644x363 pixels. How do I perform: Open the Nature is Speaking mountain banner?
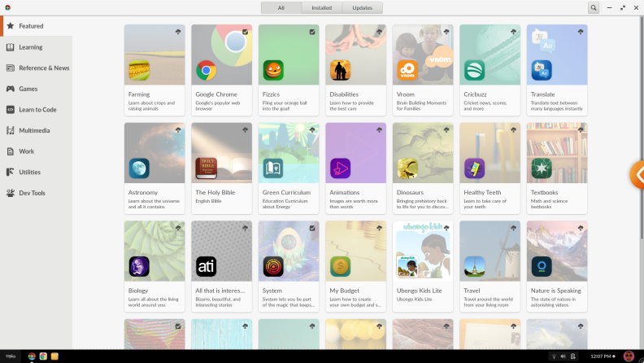point(557,251)
